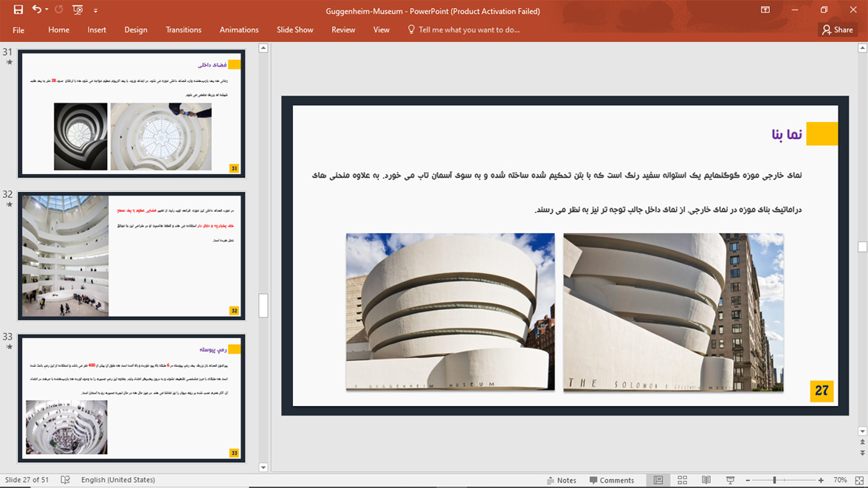Run the spell check status icon
The height and width of the screenshot is (488, 868).
coord(65,480)
